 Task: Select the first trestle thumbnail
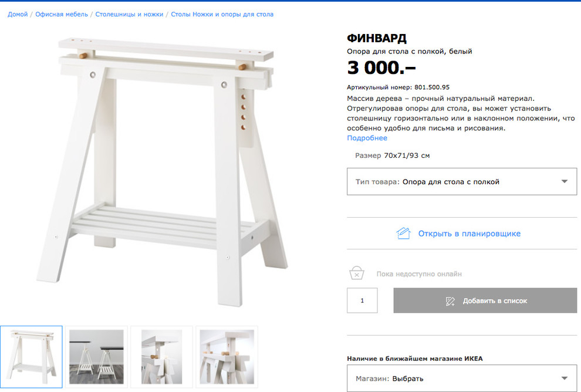(x=31, y=357)
